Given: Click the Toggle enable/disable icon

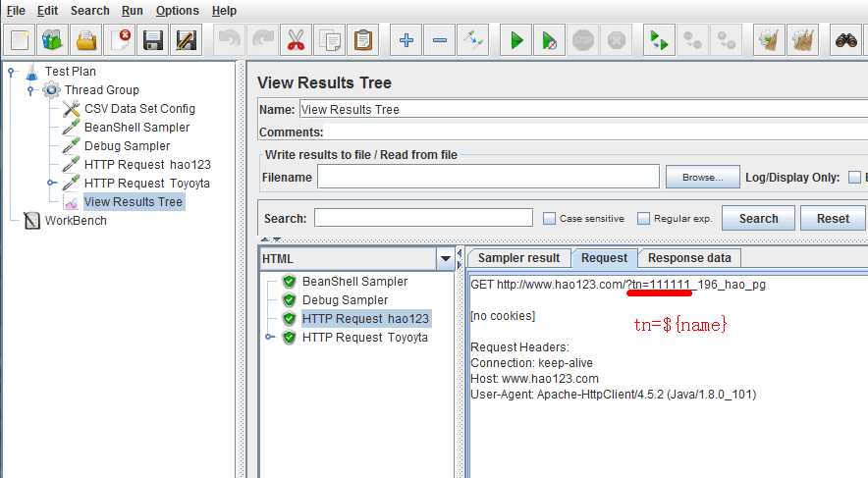Looking at the screenshot, I should tap(473, 40).
